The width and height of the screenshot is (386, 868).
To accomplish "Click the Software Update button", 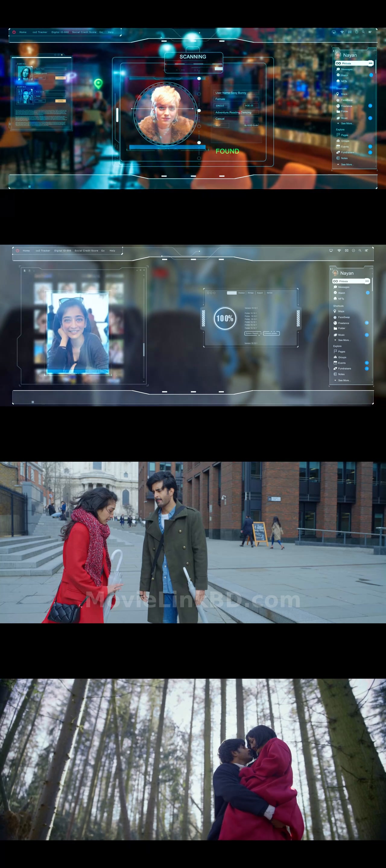I will (271, 333).
